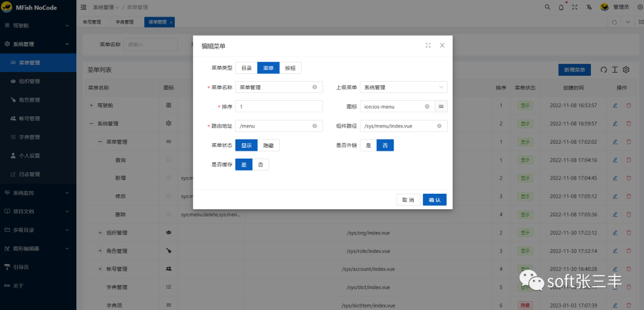Open 日志管理 in the sidebar
This screenshot has height=310, width=644.
pos(38,174)
